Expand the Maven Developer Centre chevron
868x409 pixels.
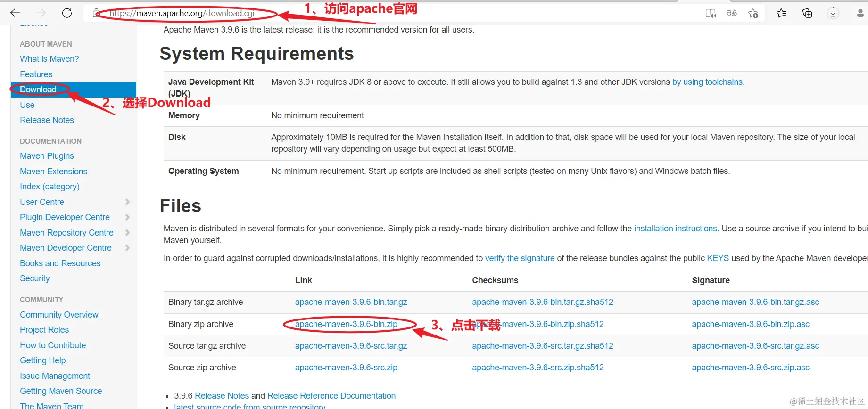click(127, 248)
